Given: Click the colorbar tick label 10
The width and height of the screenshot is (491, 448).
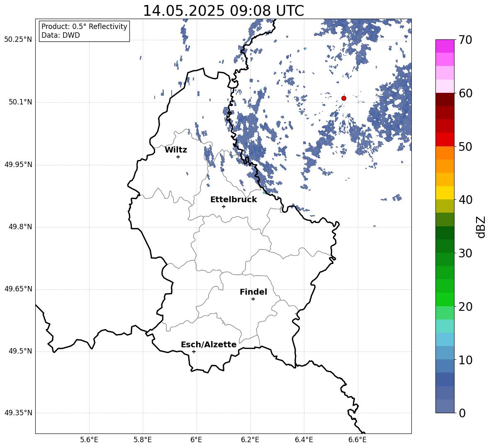Looking at the screenshot, I should [465, 360].
